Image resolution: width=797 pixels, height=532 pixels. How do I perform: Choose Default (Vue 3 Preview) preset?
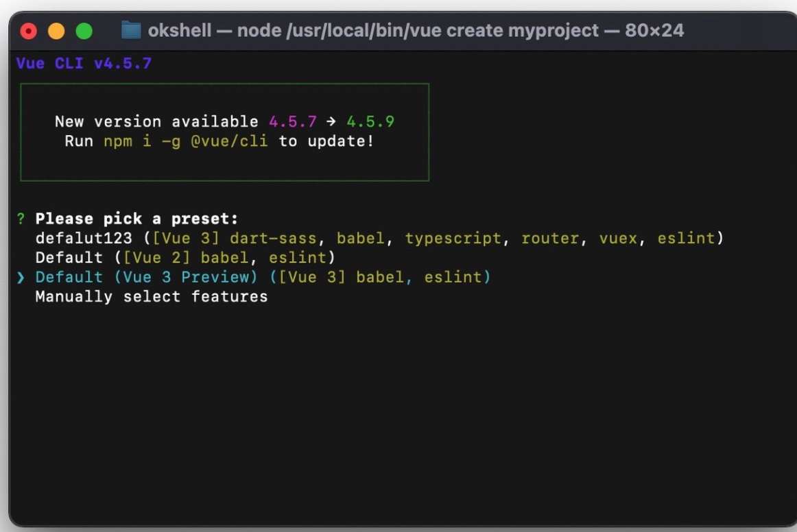click(x=263, y=277)
